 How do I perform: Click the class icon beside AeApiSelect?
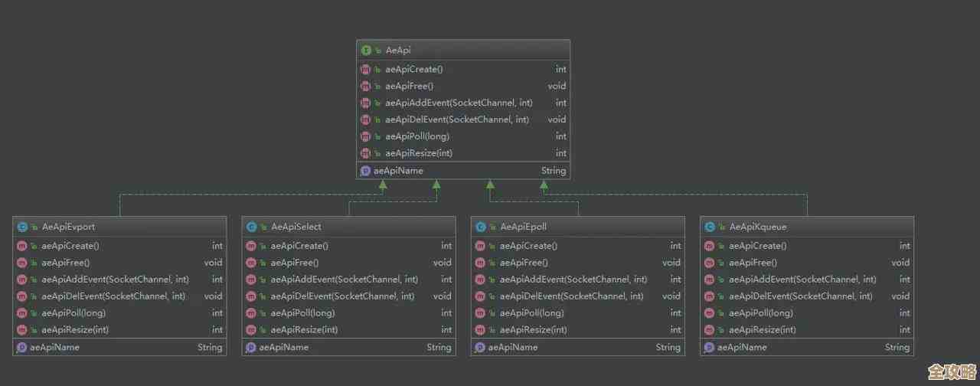[x=250, y=227]
